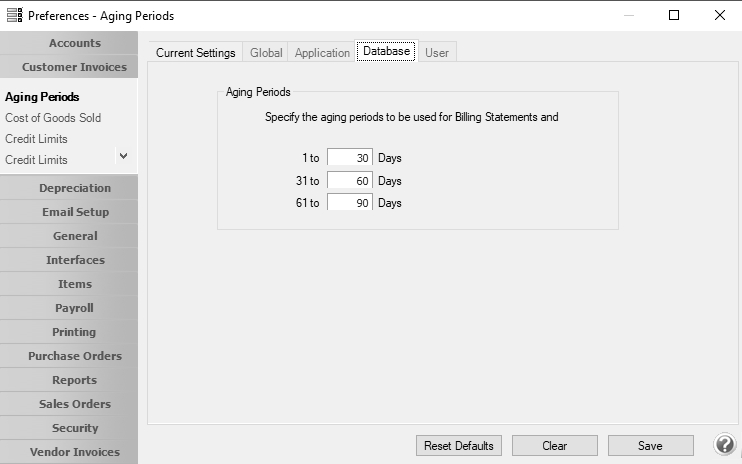Expand the Accounts category

pyautogui.click(x=74, y=43)
